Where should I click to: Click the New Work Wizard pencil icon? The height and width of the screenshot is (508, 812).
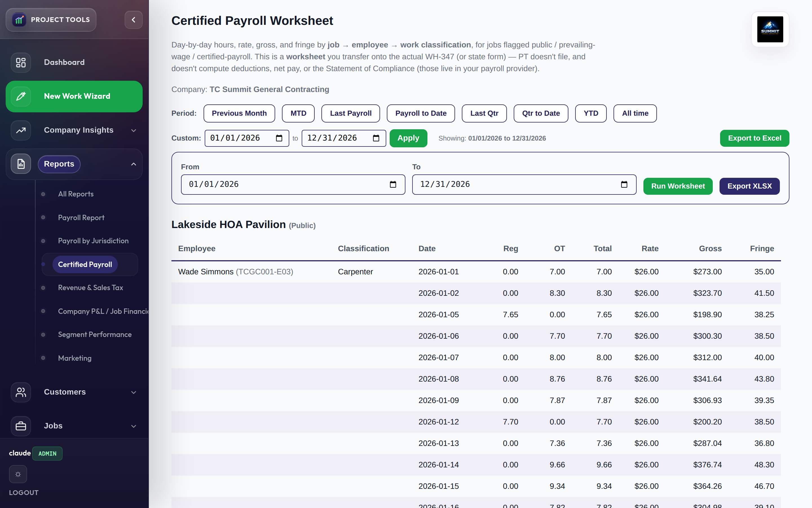pyautogui.click(x=21, y=97)
